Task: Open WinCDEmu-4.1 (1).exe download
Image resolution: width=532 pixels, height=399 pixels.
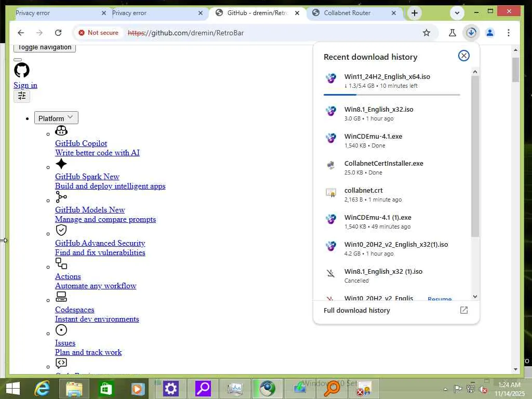Action: [392, 221]
